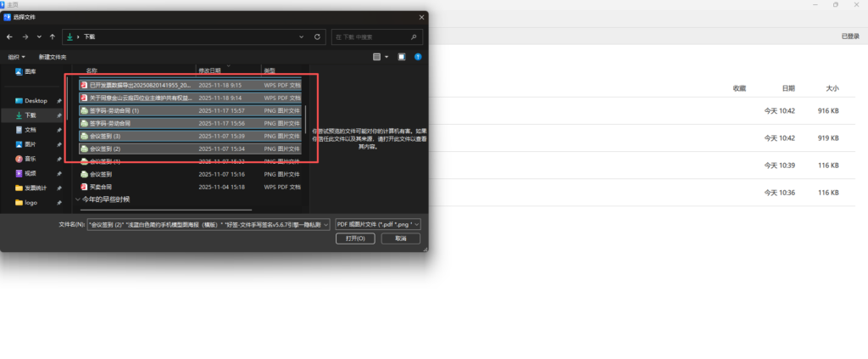Select the 会议签到 (3) file
868x359 pixels.
click(105, 136)
